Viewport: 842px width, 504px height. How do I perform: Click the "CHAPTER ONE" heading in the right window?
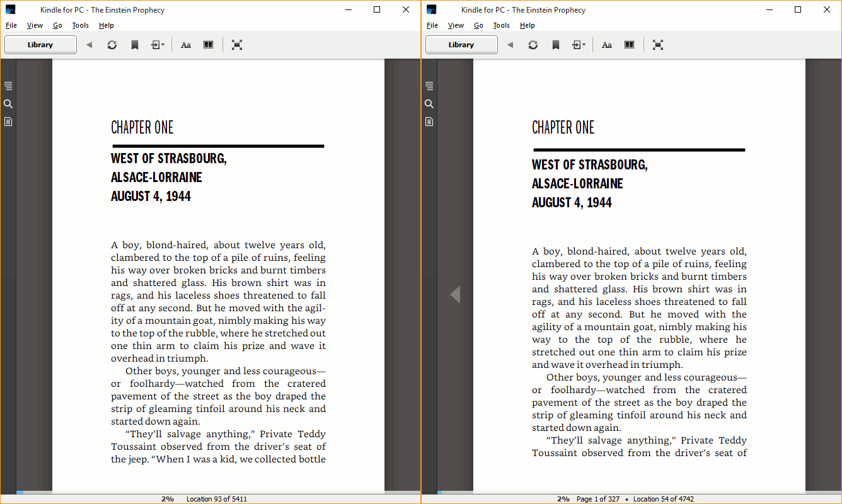pos(563,127)
